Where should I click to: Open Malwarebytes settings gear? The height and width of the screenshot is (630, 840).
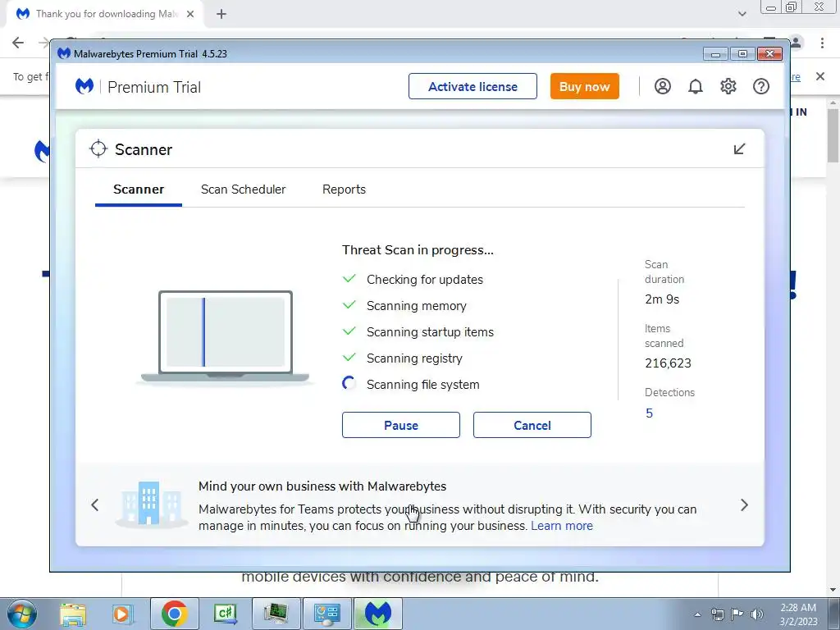pos(728,86)
